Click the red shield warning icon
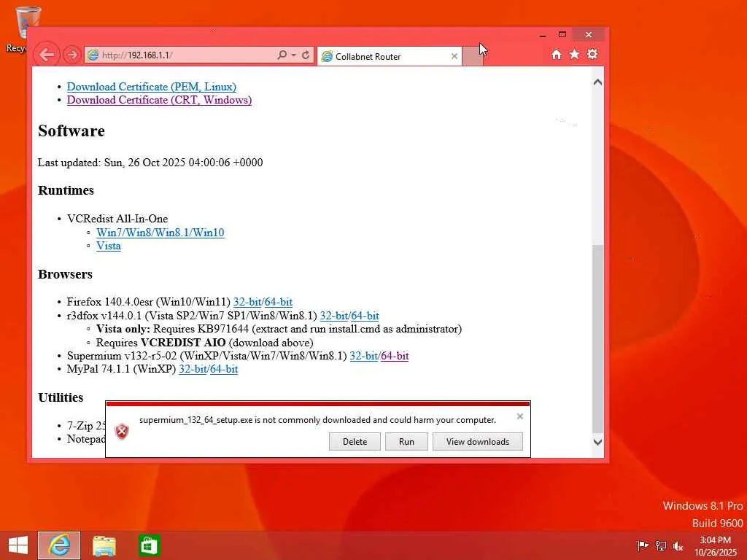The width and height of the screenshot is (747, 560). coord(122,432)
